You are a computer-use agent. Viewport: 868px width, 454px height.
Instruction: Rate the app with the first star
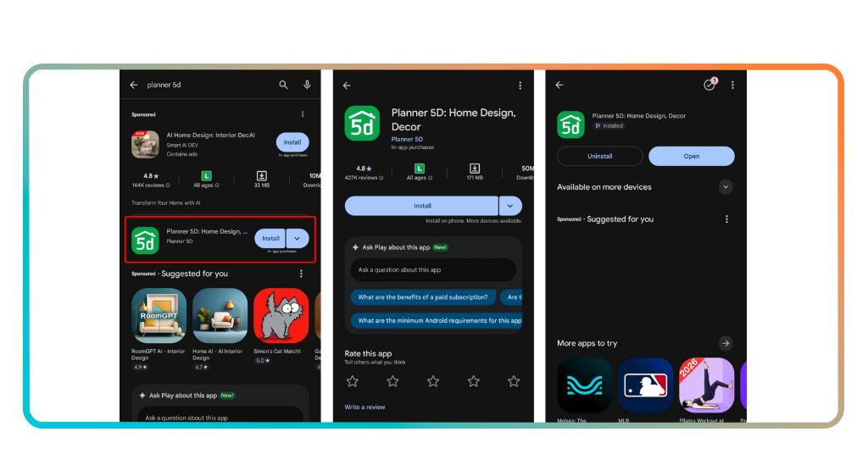click(353, 381)
